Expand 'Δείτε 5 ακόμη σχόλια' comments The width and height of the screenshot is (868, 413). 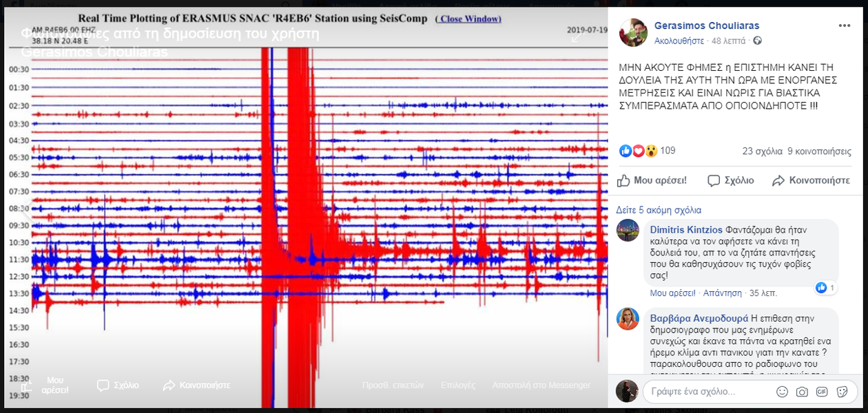[658, 210]
